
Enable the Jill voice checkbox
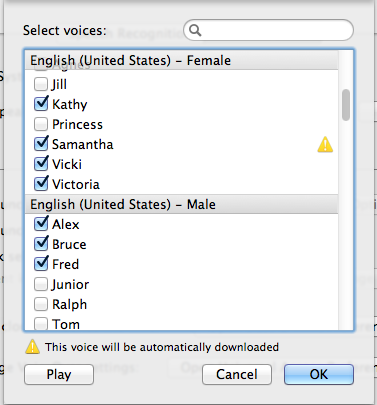click(x=41, y=84)
